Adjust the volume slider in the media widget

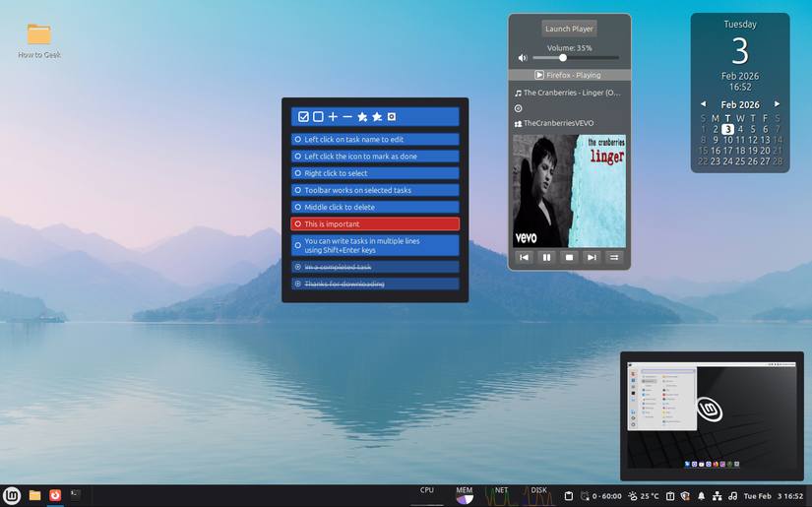click(x=576, y=58)
